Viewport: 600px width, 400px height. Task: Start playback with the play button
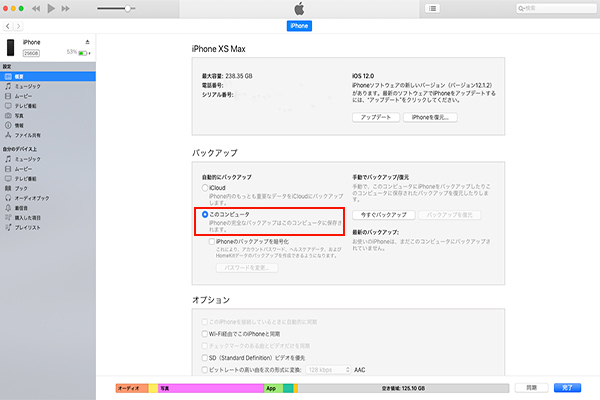point(51,8)
